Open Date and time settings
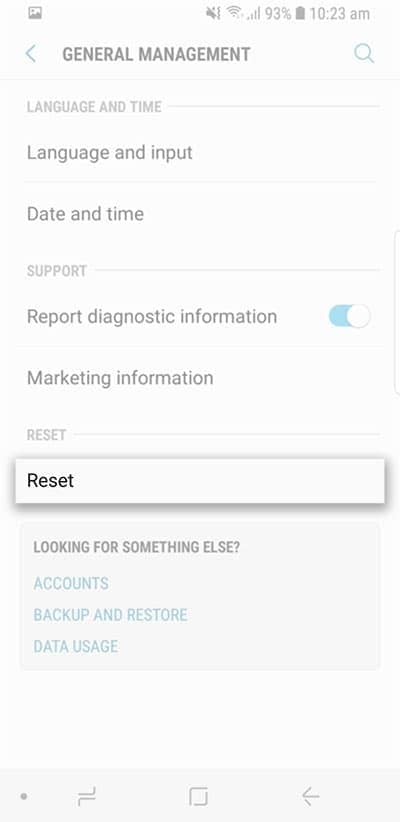400x822 pixels. [x=200, y=214]
